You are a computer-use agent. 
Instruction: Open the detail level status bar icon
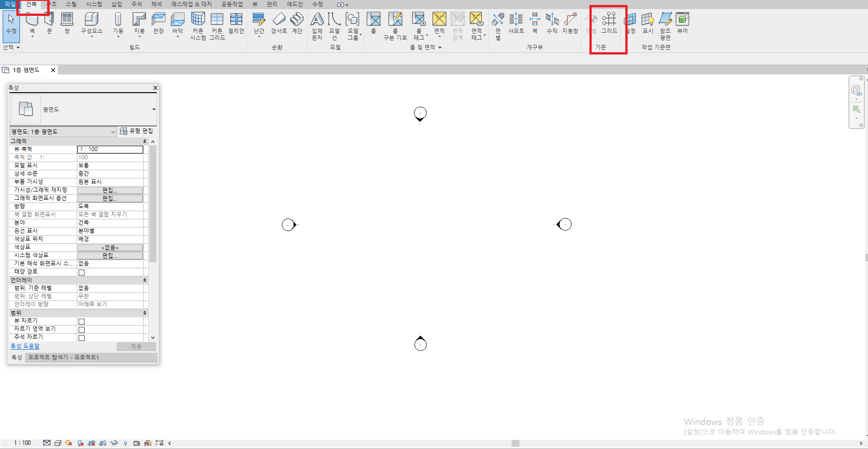47,443
